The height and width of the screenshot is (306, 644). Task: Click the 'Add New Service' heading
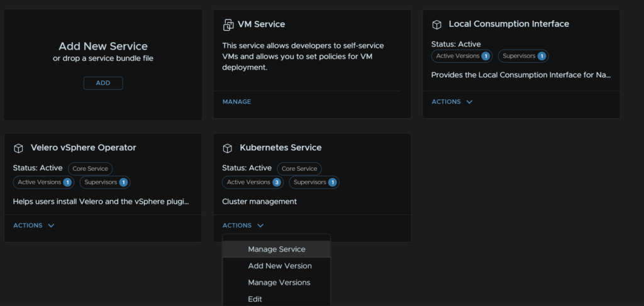(103, 46)
